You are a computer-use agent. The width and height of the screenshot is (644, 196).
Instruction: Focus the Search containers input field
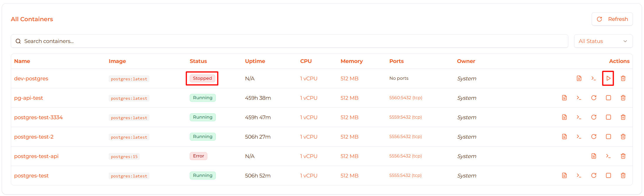[289, 41]
